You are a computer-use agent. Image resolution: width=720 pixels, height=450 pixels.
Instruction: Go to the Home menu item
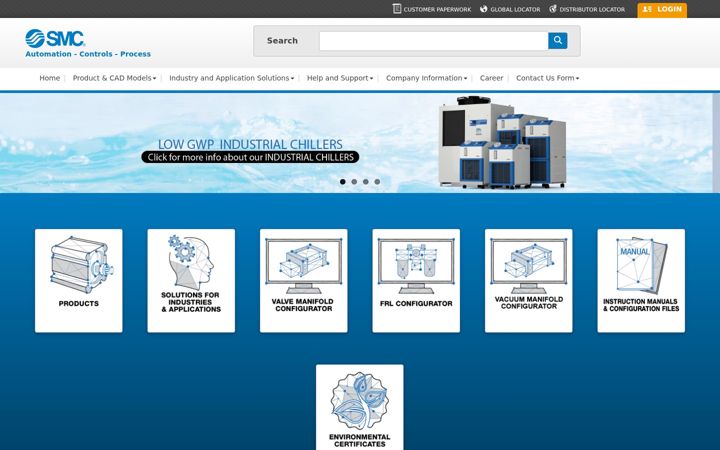point(50,78)
